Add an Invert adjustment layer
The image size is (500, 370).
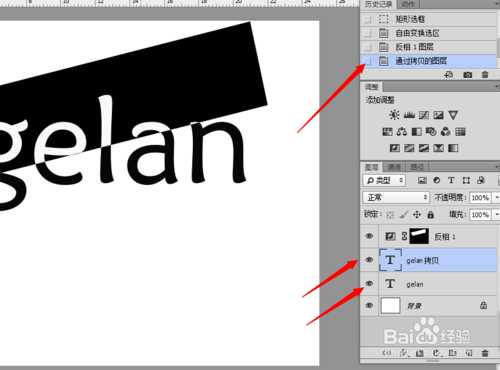tap(395, 148)
